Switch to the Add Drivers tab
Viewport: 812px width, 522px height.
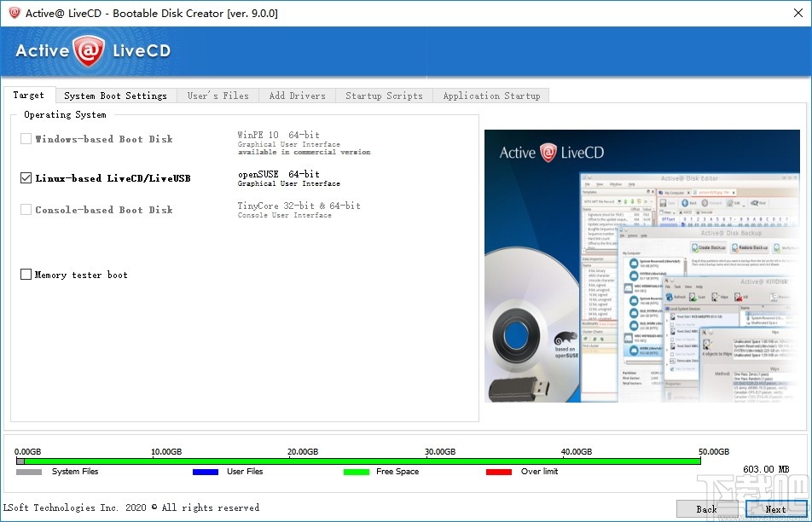[297, 96]
